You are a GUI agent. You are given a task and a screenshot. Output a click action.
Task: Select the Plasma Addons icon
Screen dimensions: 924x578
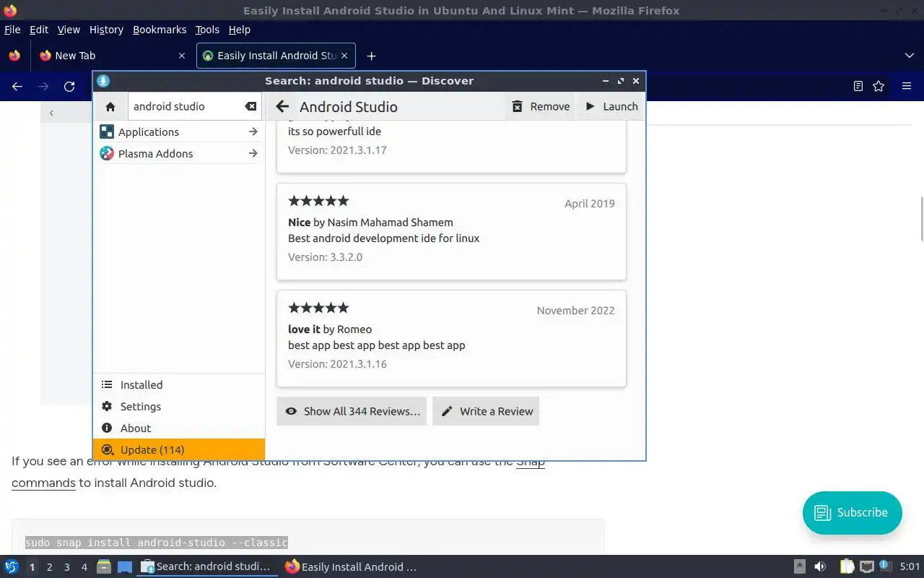[x=107, y=153]
